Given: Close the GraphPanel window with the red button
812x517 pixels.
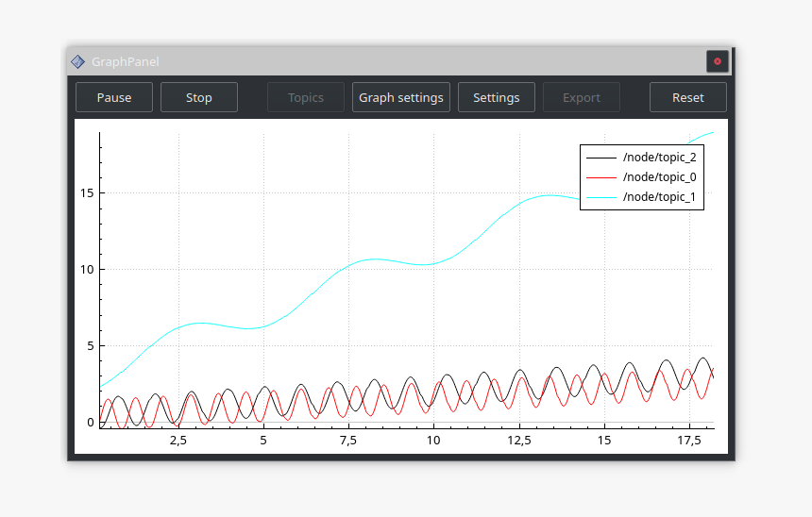Looking at the screenshot, I should pos(717,61).
